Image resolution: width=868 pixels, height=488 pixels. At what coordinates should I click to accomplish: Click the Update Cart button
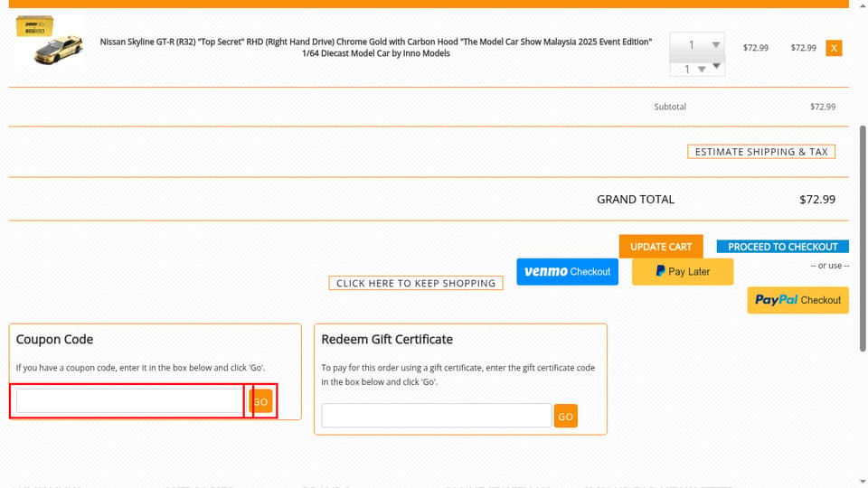click(x=661, y=246)
